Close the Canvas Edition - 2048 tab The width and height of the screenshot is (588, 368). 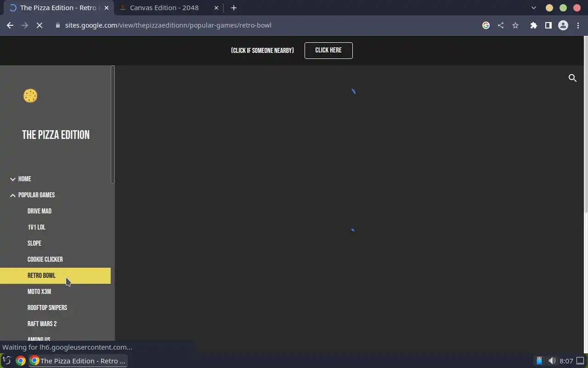tap(216, 8)
